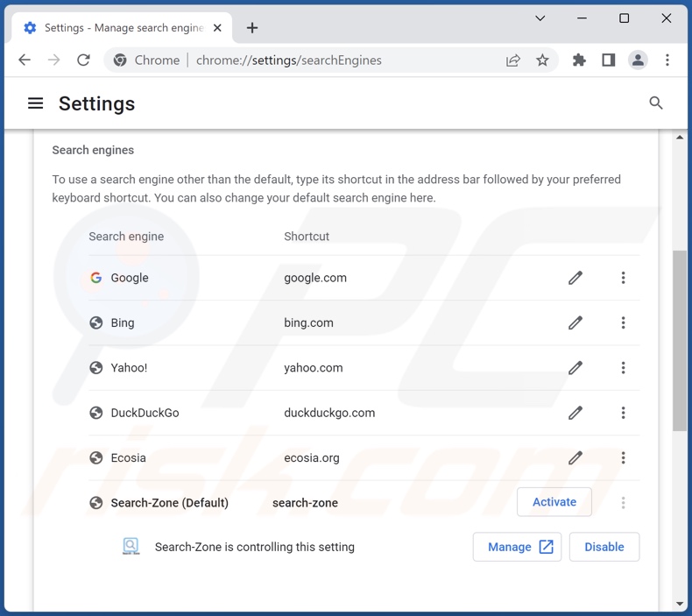Click the browser back arrow

click(x=25, y=60)
